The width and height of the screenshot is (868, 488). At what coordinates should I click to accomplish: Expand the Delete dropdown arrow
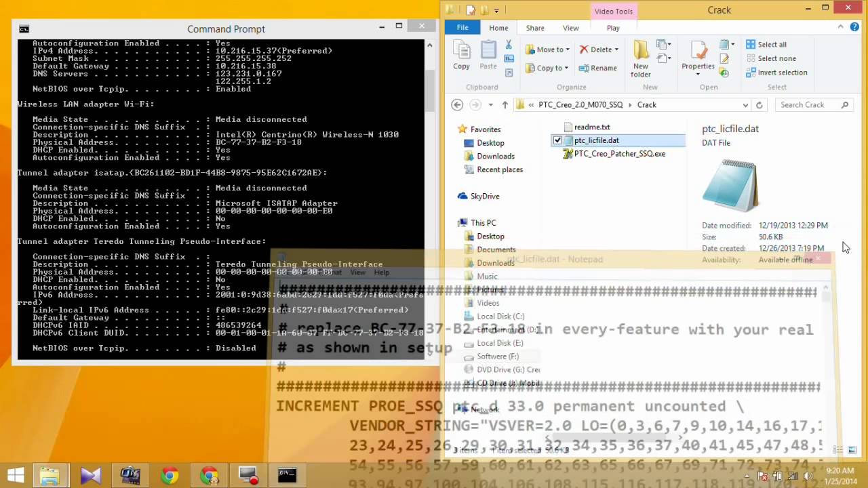[616, 49]
